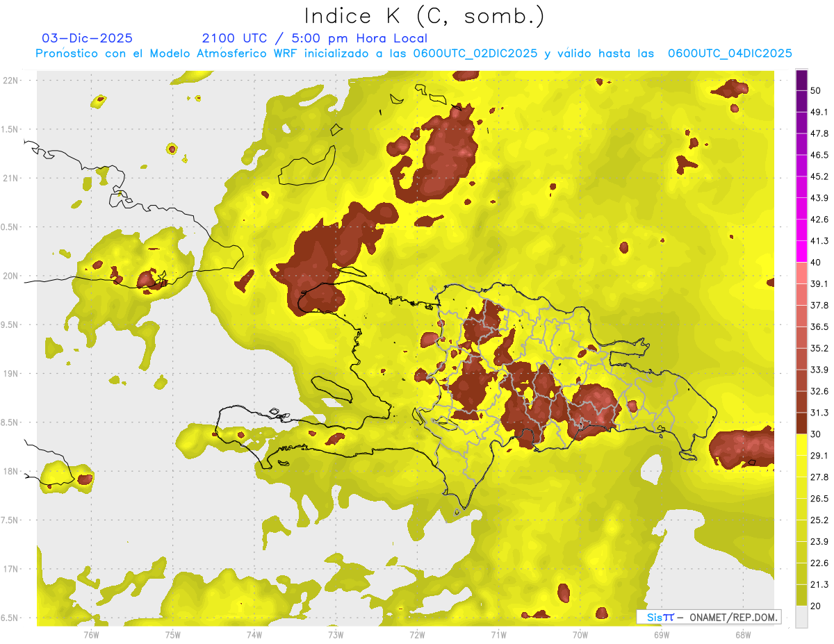Click the '70W' longitude label
Screen dimensions: 834x644
click(x=580, y=635)
